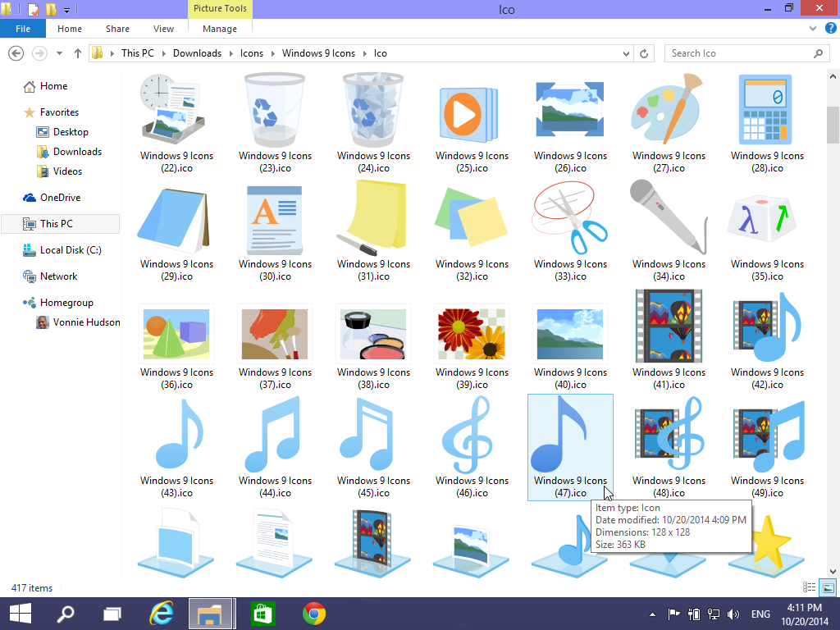Viewport: 840px width, 630px height.
Task: Click the speaker icon in the system tray
Action: 734,614
